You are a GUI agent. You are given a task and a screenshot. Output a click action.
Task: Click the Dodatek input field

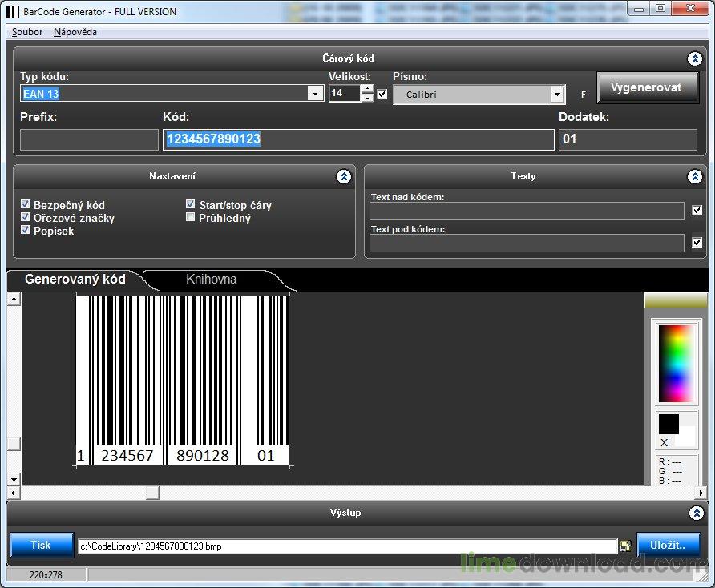coord(628,139)
